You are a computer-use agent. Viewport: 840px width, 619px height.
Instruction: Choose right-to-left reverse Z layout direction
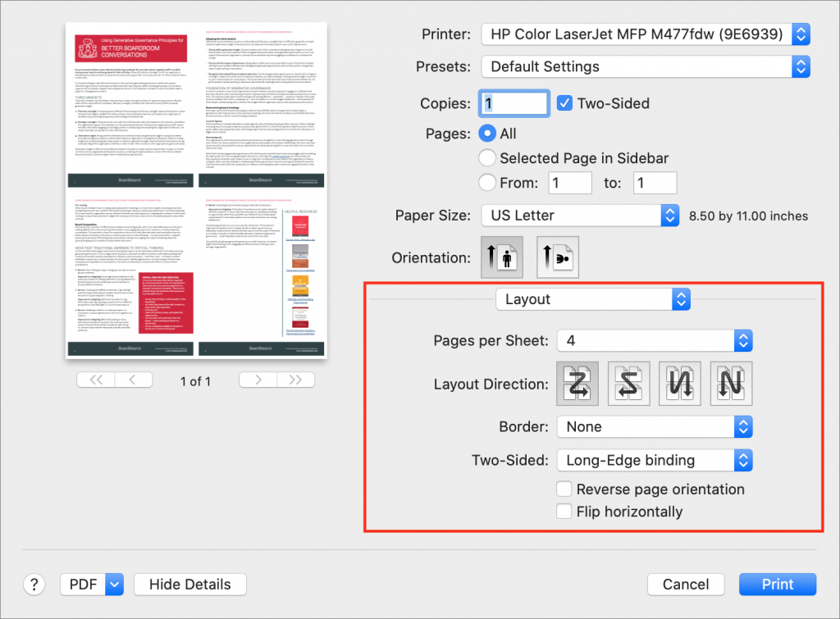coord(628,383)
